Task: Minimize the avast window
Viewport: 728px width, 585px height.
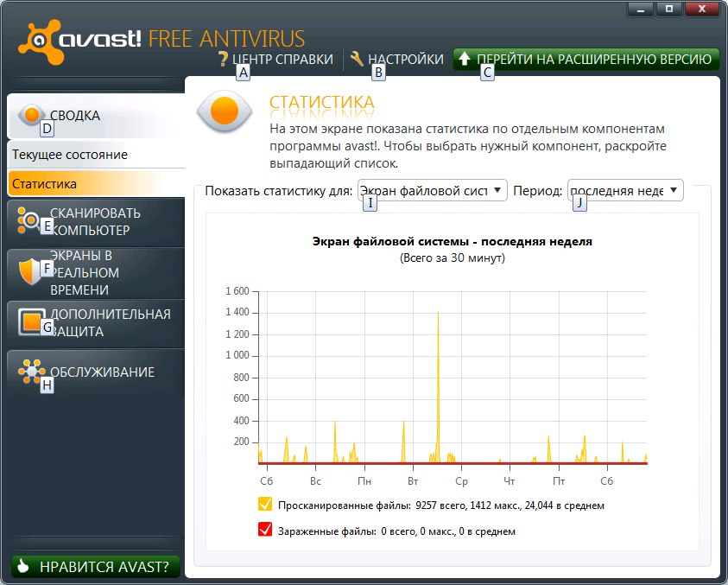Action: click(641, 10)
